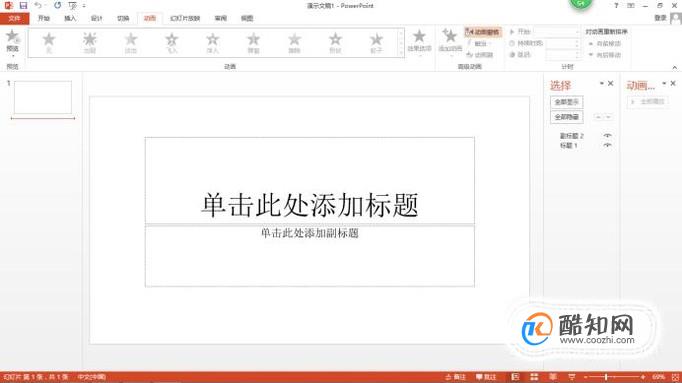Open the Animation pane options dropdown arrow
Viewport: 682px width, 383px height.
coord(664,83)
